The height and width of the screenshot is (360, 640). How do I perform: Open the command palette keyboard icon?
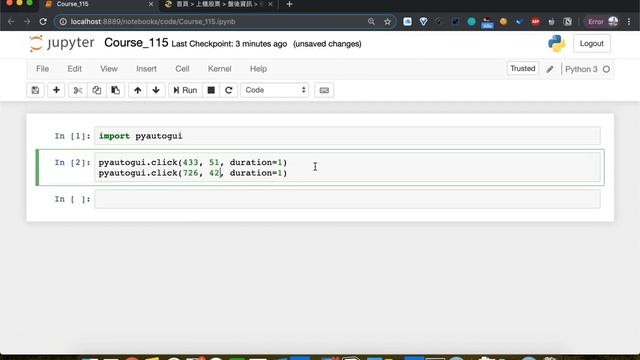point(324,90)
